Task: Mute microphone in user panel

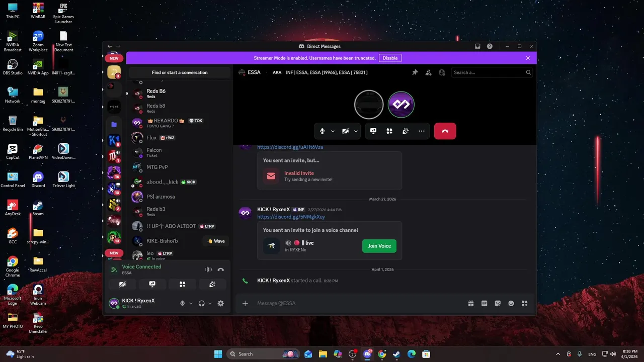Action: 183,303
